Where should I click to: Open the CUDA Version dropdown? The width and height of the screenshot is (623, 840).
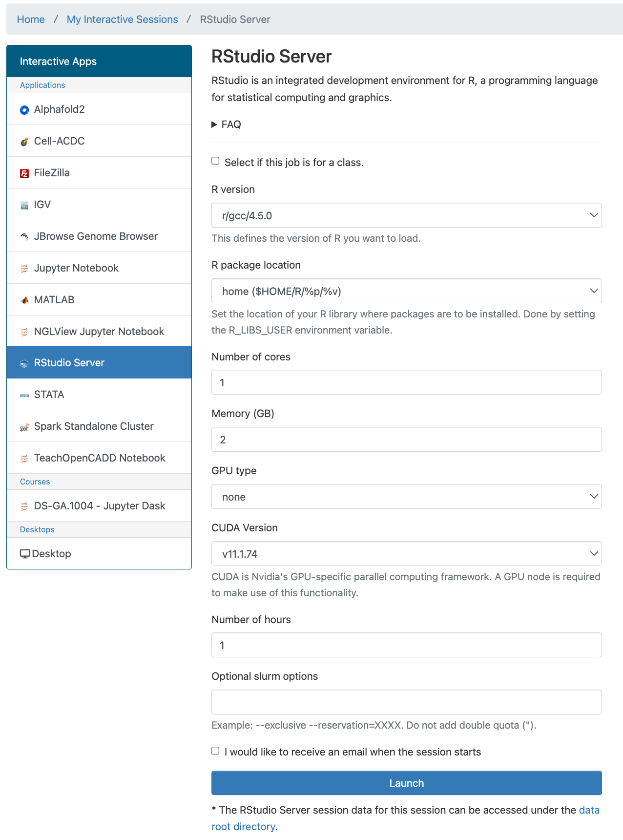tap(406, 554)
